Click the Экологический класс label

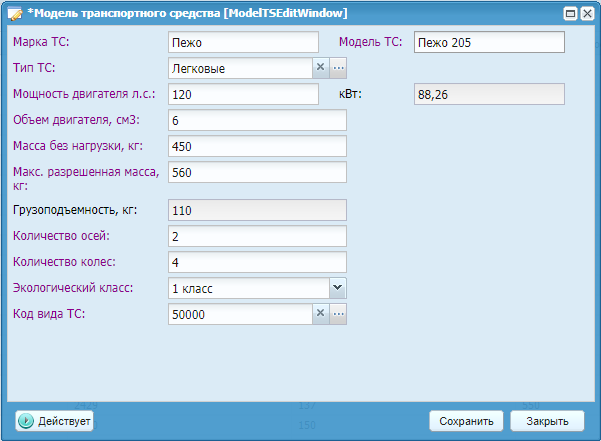point(73,288)
